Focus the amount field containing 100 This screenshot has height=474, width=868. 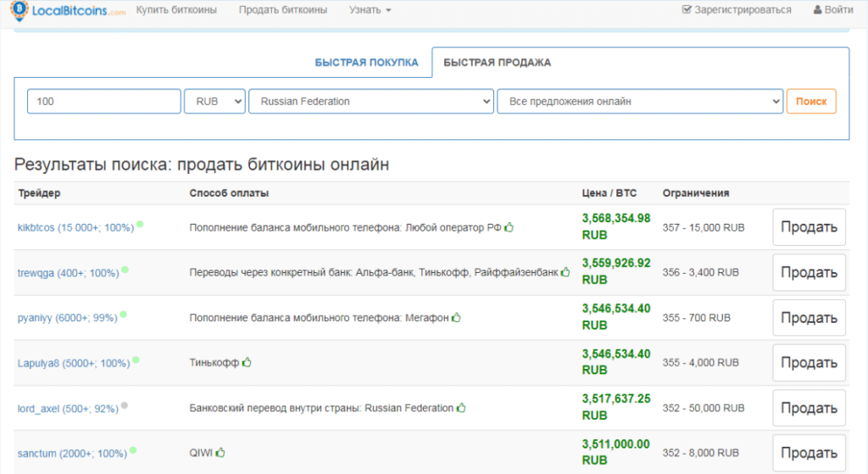pyautogui.click(x=104, y=102)
